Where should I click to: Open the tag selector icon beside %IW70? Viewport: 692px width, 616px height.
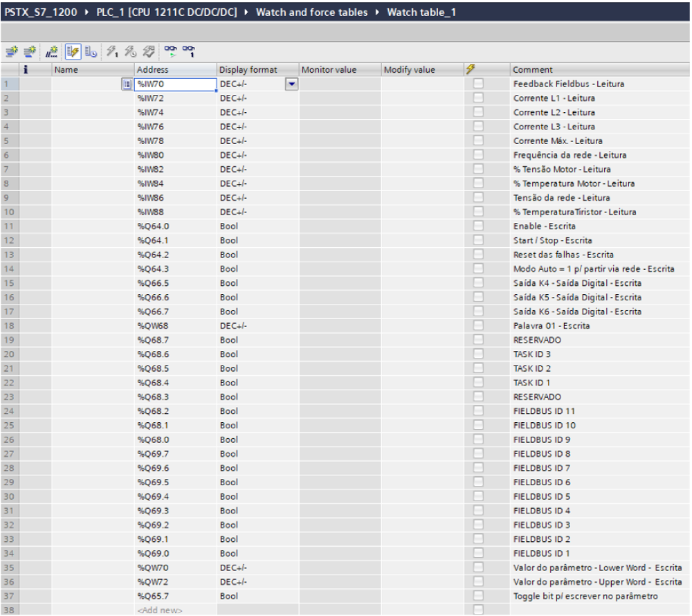point(127,84)
